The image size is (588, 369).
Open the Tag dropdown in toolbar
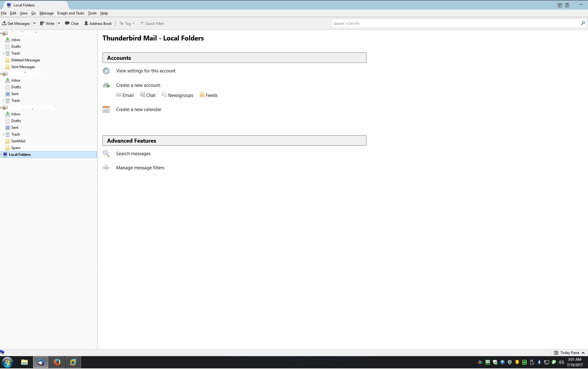tap(127, 23)
